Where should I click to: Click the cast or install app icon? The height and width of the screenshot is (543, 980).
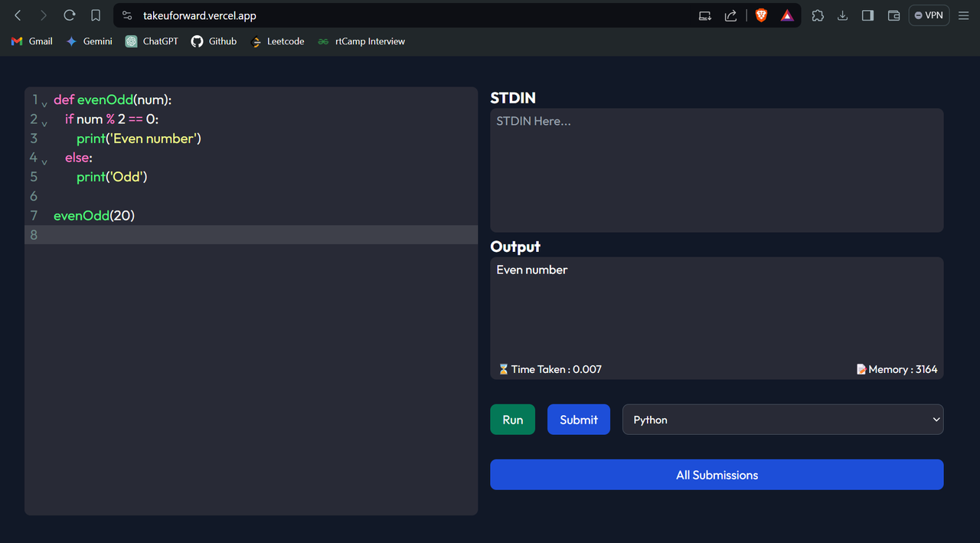click(x=705, y=15)
